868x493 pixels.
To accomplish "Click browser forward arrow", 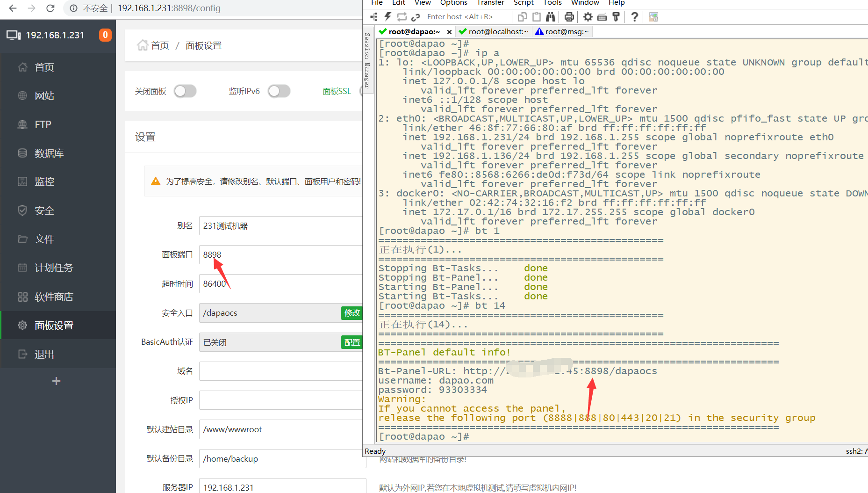I will click(31, 8).
